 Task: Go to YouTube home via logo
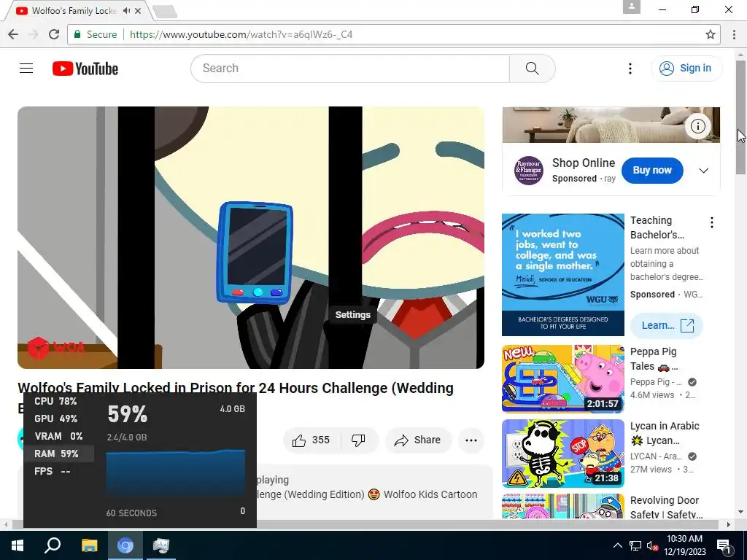[85, 69]
